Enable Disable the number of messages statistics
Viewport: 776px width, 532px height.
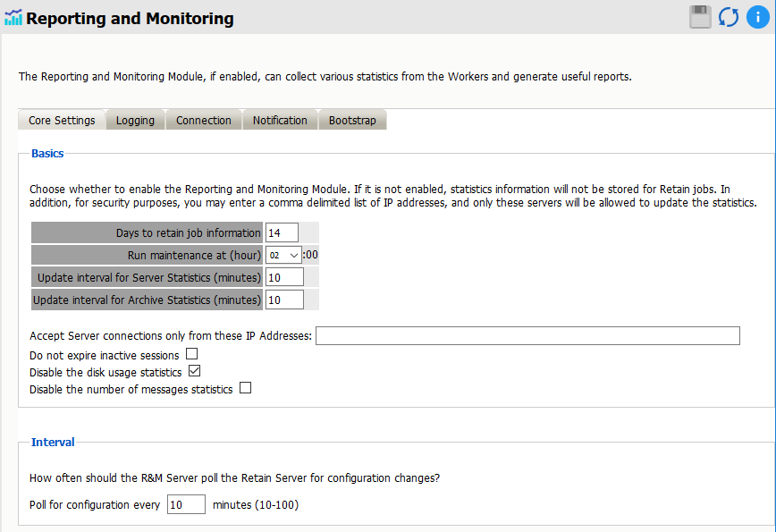tap(245, 388)
